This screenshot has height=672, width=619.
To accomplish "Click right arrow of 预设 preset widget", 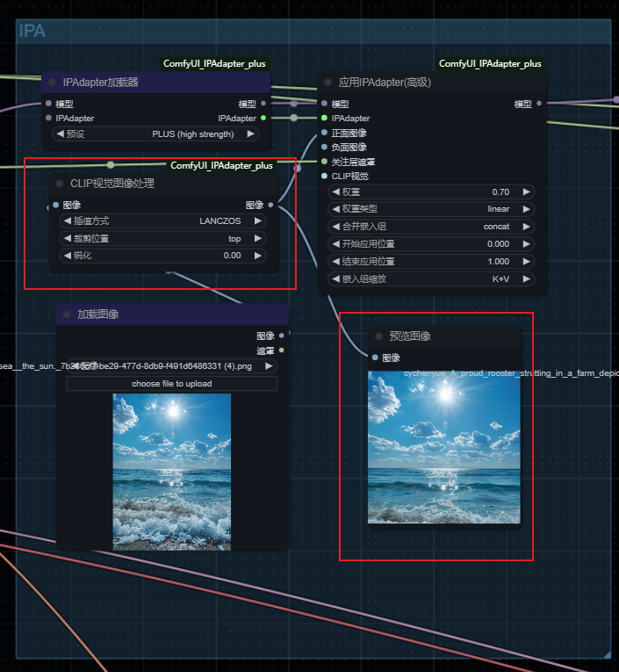I will 250,134.
